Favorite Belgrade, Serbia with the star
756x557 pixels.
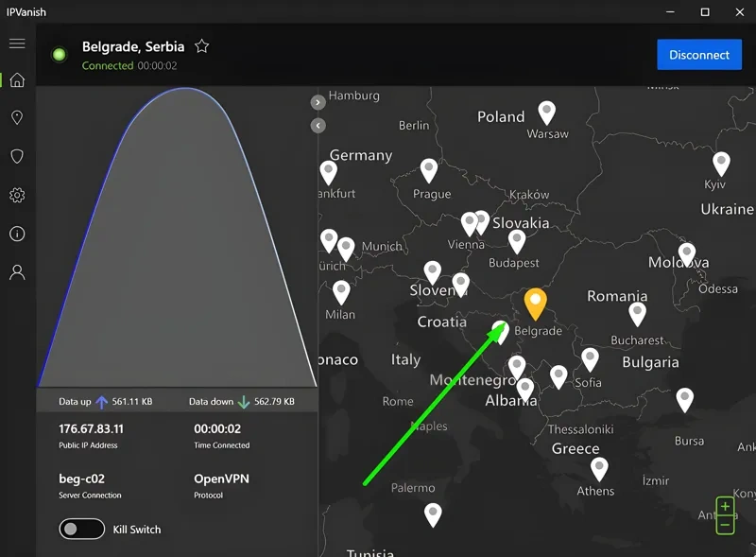(201, 46)
